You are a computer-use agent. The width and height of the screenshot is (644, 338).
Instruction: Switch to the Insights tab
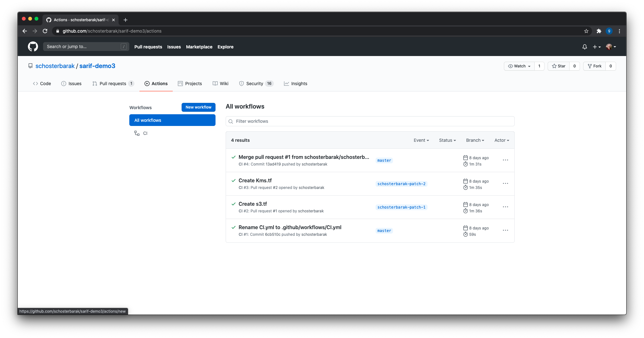(x=296, y=84)
